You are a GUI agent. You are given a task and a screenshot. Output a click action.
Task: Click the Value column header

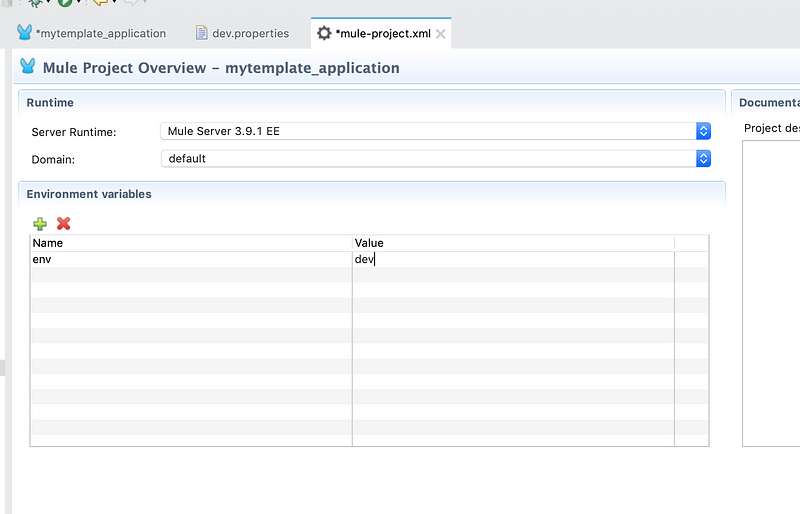[x=513, y=243]
